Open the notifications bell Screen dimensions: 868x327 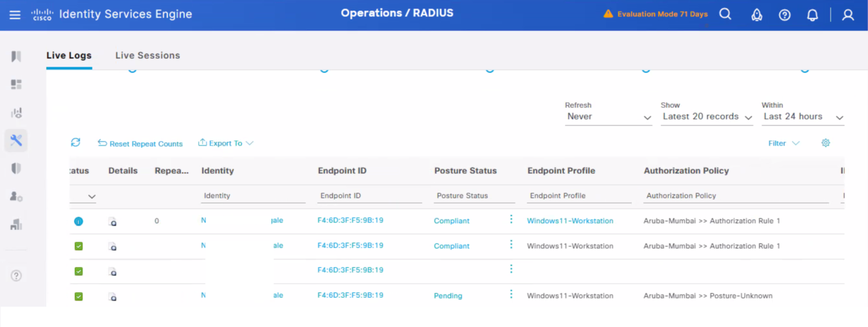click(x=812, y=15)
